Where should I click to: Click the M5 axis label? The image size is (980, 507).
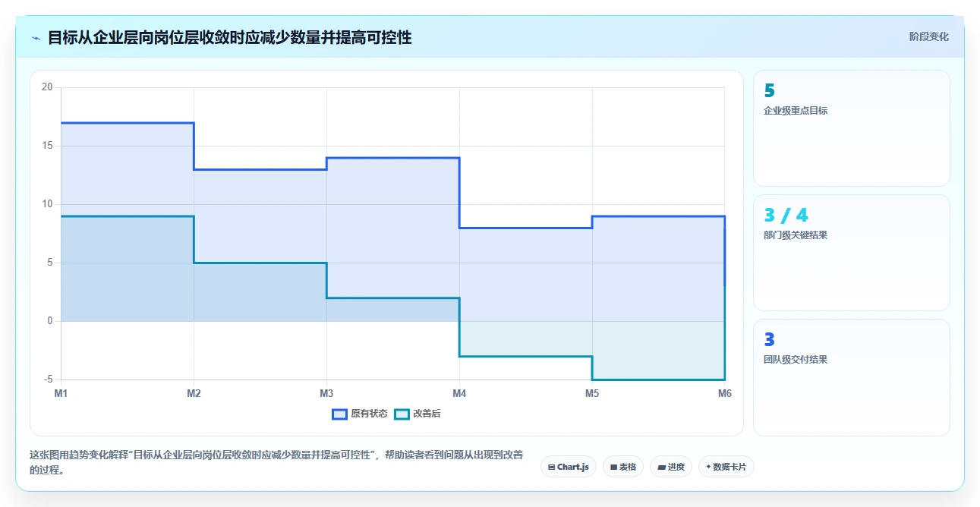point(592,393)
